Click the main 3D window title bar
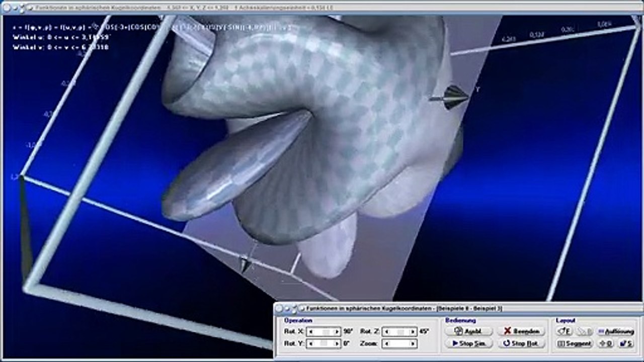The image size is (644, 362). pyautogui.click(x=322, y=8)
